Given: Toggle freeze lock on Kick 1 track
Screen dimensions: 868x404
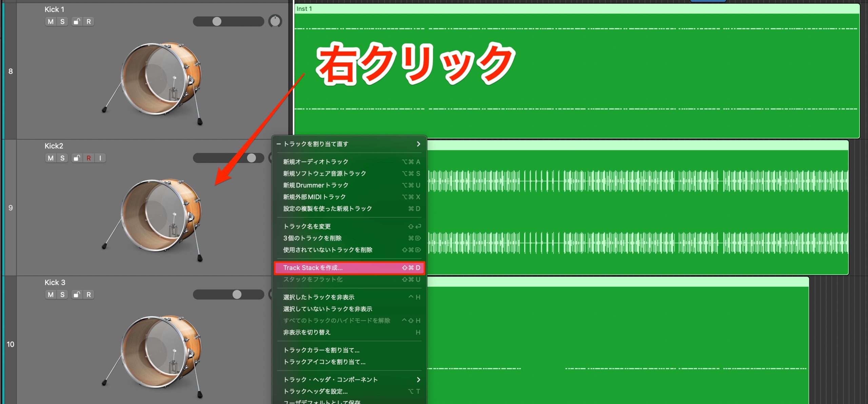Looking at the screenshot, I should coord(77,22).
